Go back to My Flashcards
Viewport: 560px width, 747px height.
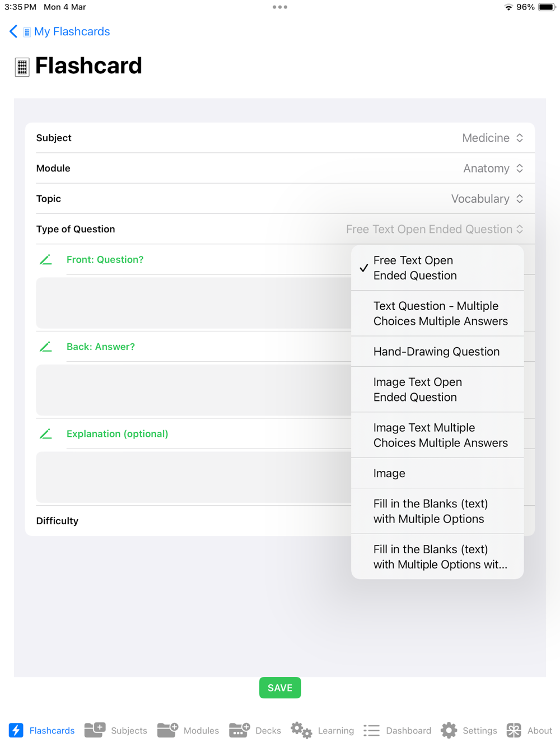(60, 31)
